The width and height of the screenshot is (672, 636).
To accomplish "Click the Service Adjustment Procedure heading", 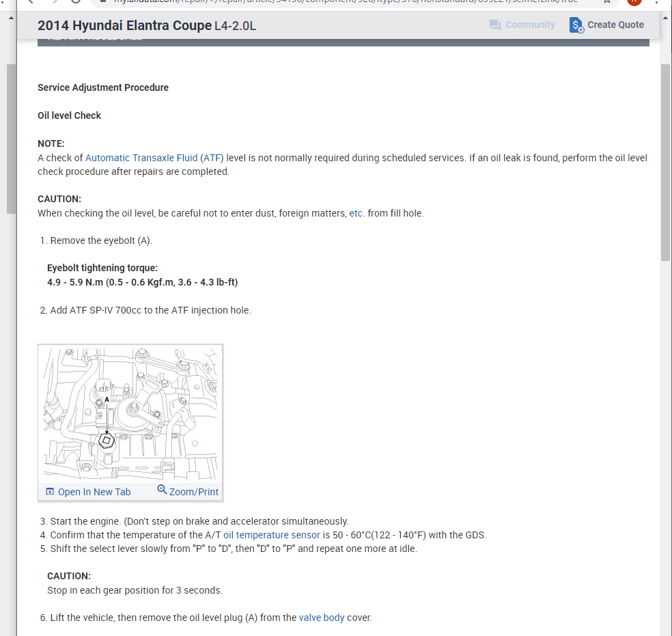I will (x=103, y=87).
